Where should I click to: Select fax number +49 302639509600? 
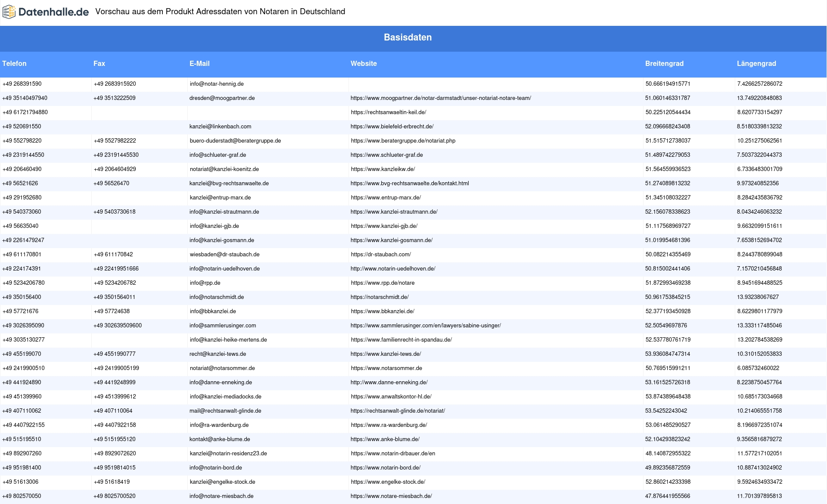point(118,326)
